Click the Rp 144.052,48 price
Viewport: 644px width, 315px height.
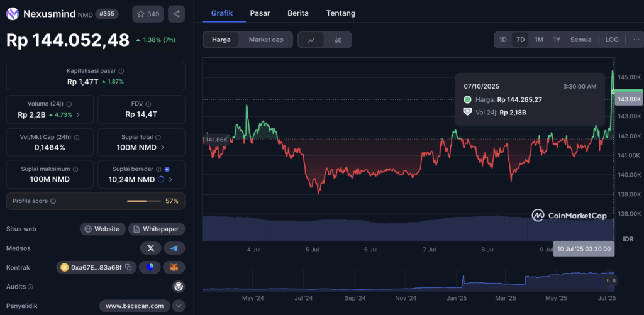(68, 40)
